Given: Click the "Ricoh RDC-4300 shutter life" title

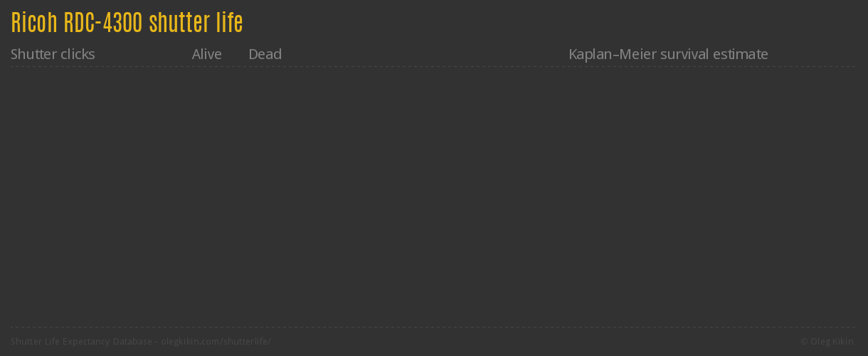Looking at the screenshot, I should coord(127,23).
